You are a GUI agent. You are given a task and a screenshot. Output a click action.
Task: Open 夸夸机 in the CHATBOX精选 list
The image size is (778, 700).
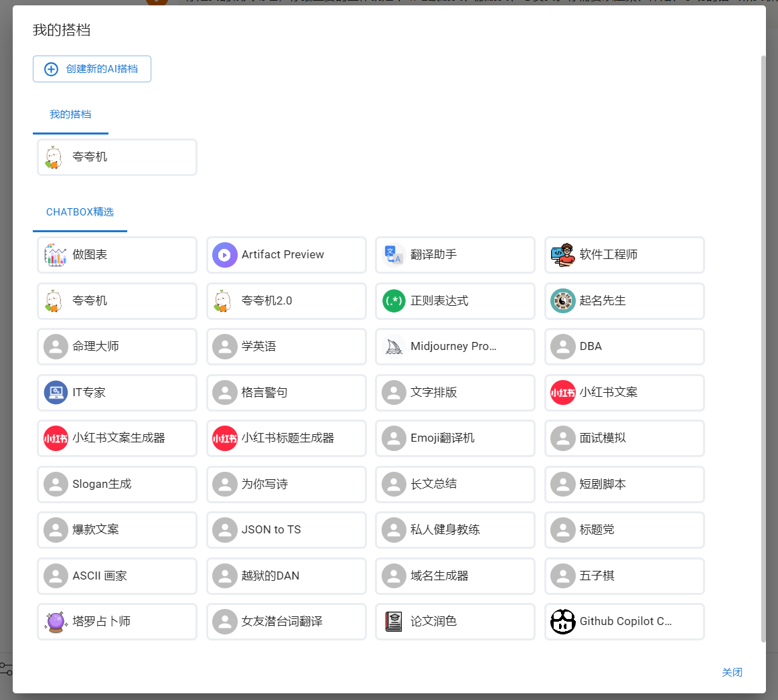[x=117, y=300]
